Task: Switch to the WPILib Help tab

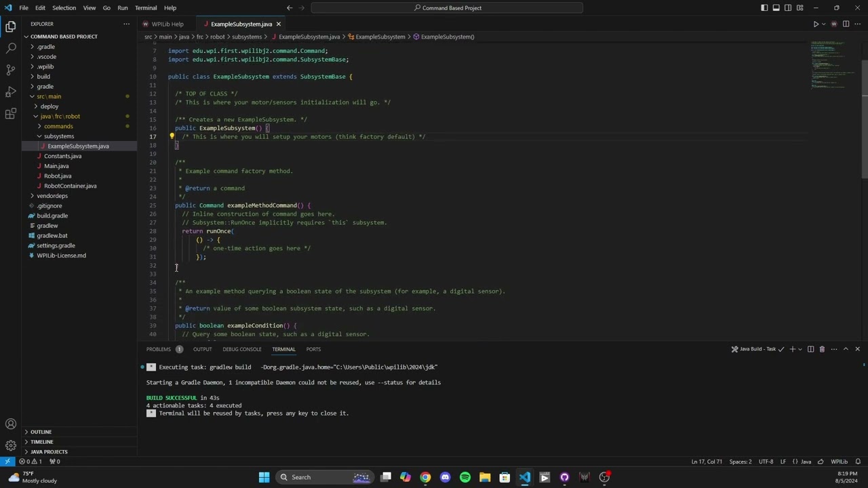Action: tap(167, 24)
